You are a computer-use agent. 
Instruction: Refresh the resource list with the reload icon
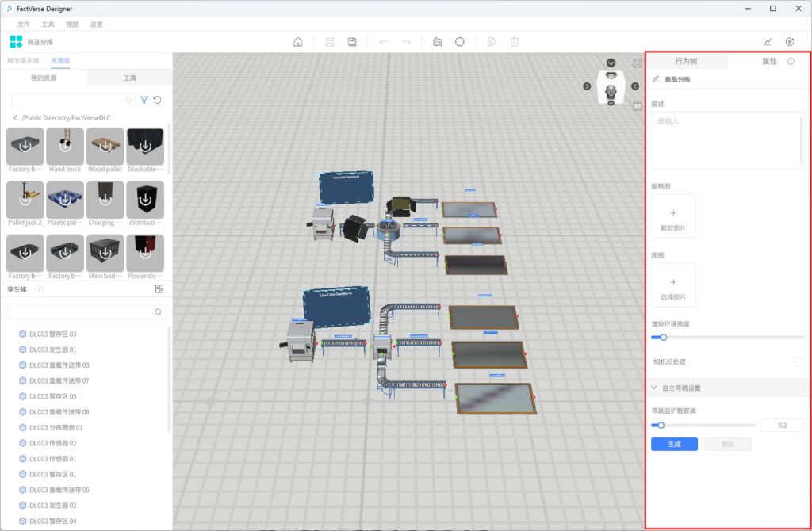[x=157, y=100]
